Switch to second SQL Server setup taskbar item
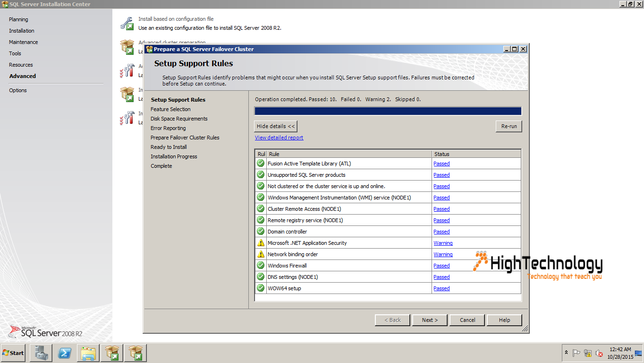 tap(136, 353)
